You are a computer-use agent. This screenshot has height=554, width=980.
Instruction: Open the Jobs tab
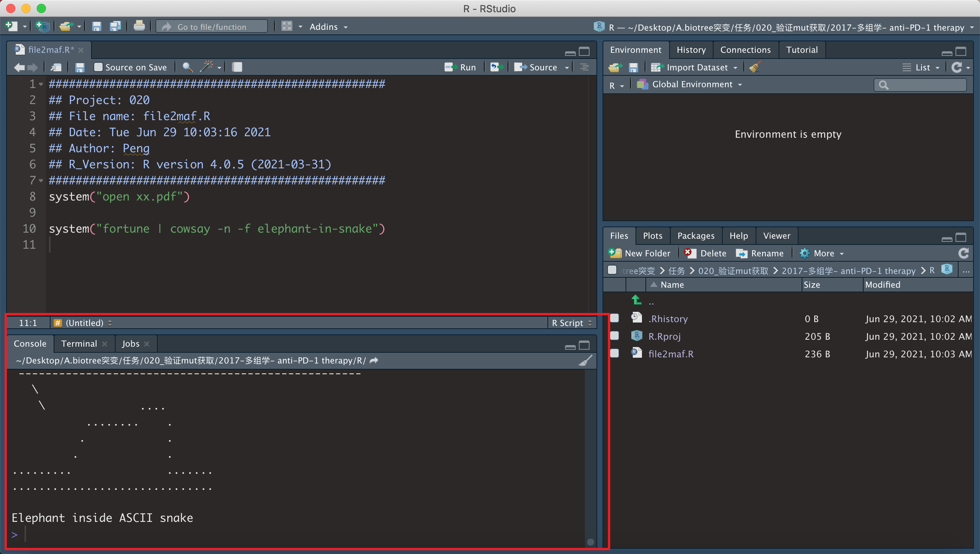point(131,344)
